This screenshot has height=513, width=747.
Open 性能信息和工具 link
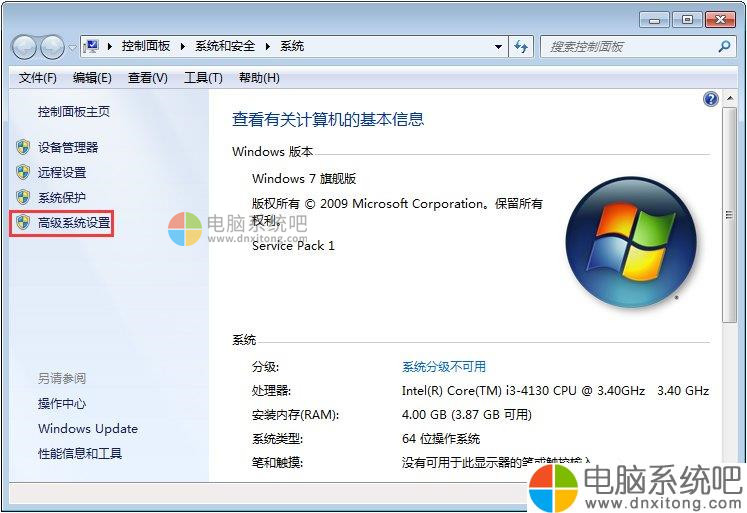click(x=80, y=453)
